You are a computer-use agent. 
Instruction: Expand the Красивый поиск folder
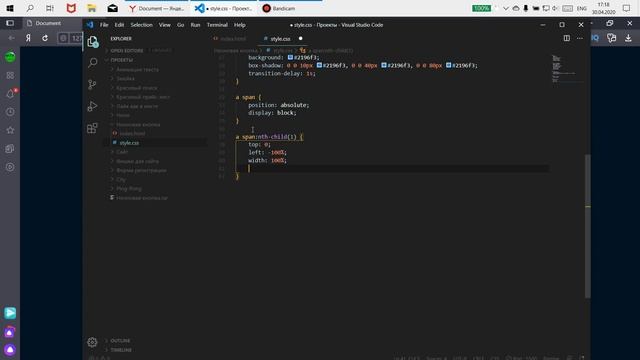[x=136, y=88]
